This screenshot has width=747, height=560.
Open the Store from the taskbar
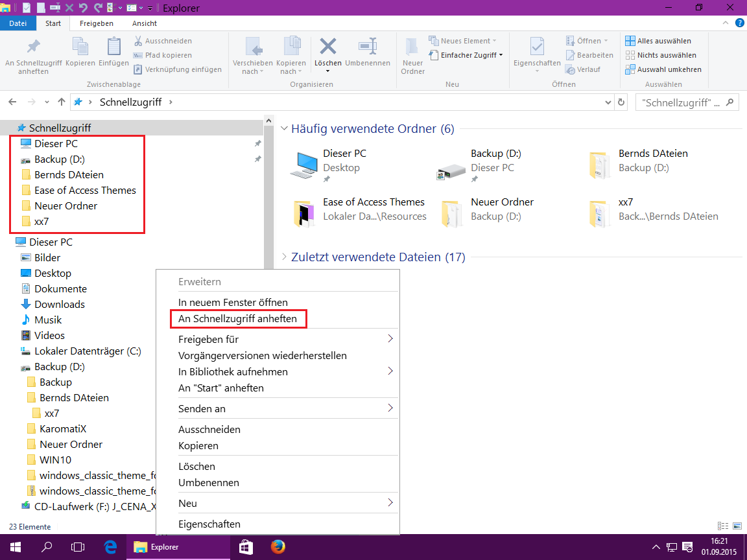click(x=246, y=547)
